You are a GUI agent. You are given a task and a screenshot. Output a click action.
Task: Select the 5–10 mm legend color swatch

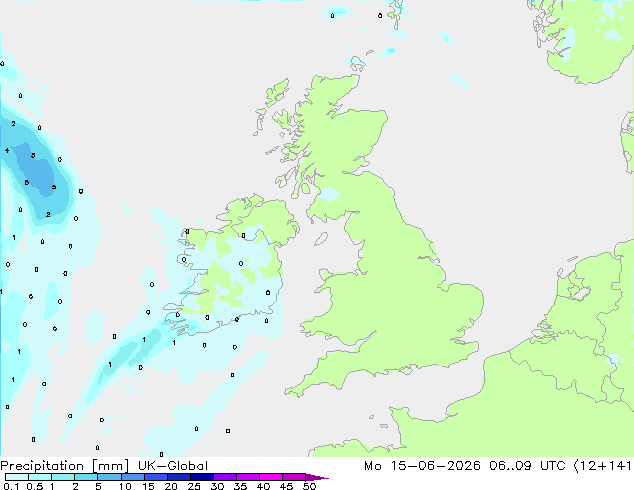(109, 477)
